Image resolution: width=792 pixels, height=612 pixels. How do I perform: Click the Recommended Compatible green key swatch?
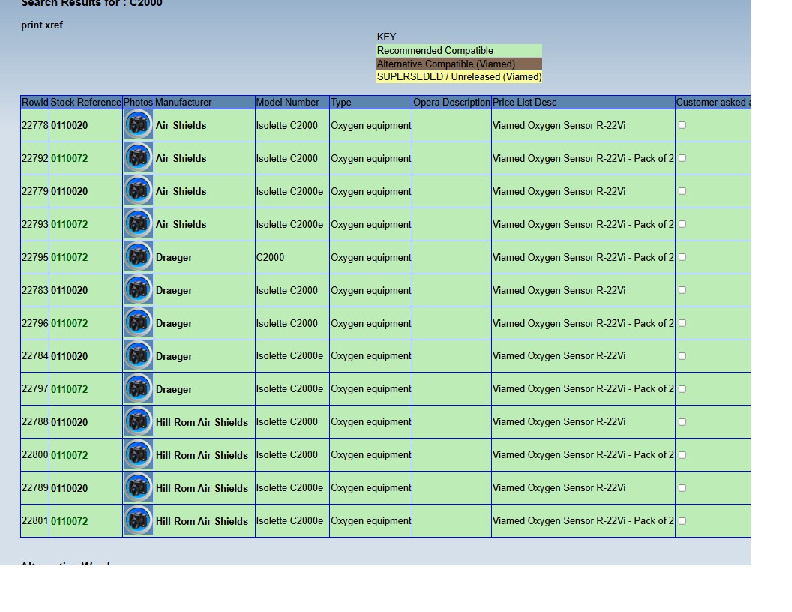pos(458,50)
